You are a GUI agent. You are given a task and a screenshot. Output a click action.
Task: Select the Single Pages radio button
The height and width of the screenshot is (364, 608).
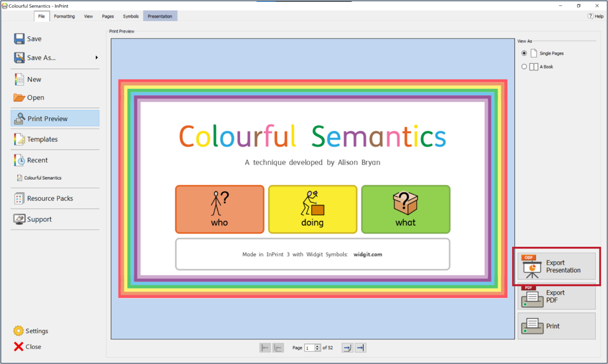[x=524, y=53]
